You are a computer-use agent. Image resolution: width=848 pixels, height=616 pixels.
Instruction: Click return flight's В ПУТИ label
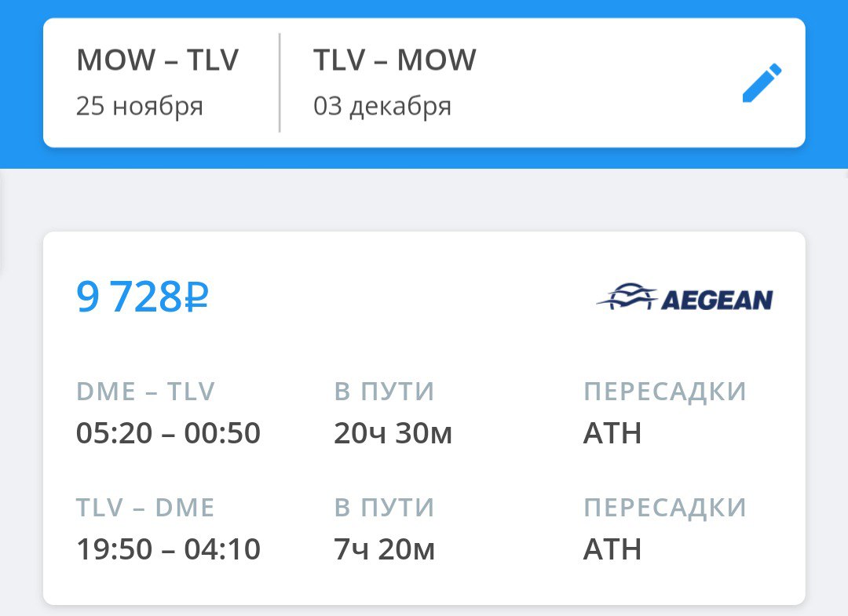(384, 508)
